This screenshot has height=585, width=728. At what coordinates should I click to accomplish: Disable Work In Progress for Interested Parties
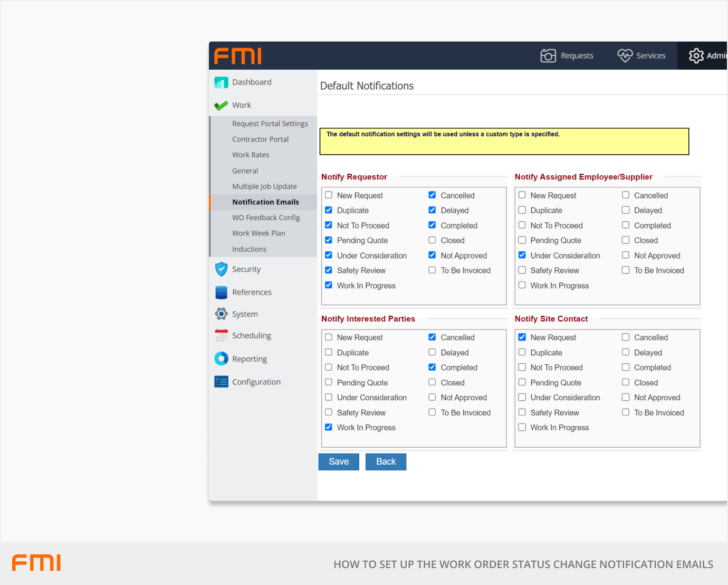tap(329, 428)
